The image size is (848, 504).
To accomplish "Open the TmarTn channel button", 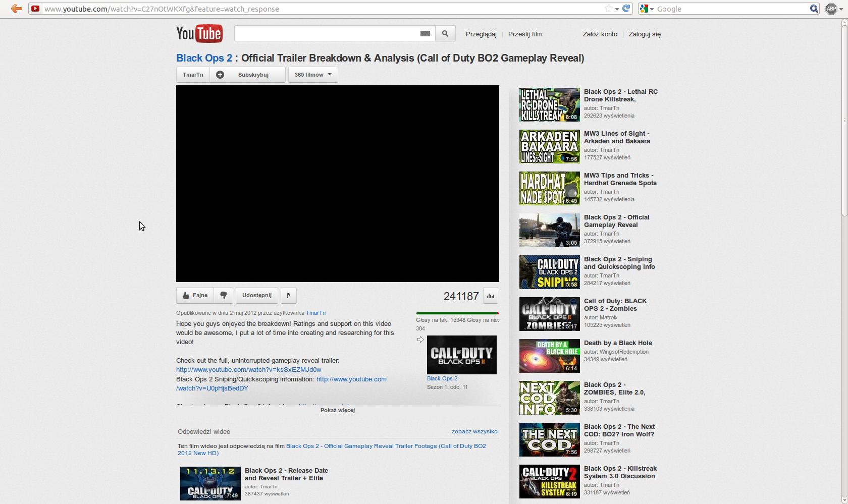I will click(x=193, y=75).
